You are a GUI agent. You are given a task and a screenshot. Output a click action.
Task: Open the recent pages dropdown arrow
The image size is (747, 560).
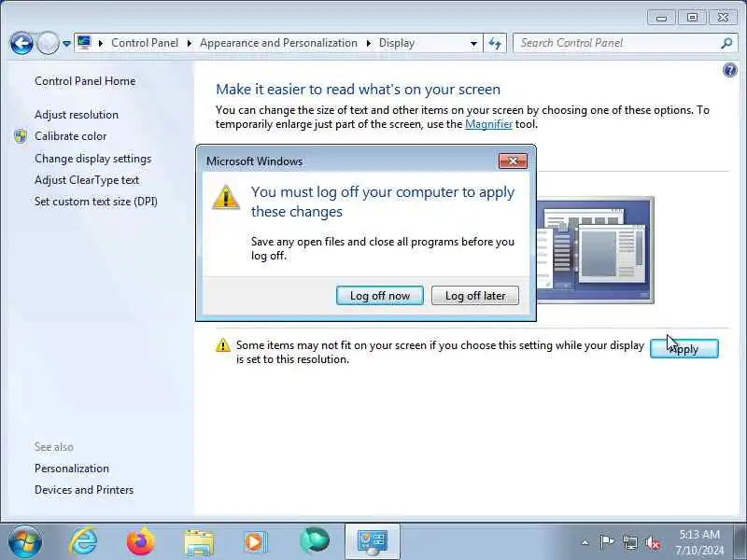click(x=66, y=43)
